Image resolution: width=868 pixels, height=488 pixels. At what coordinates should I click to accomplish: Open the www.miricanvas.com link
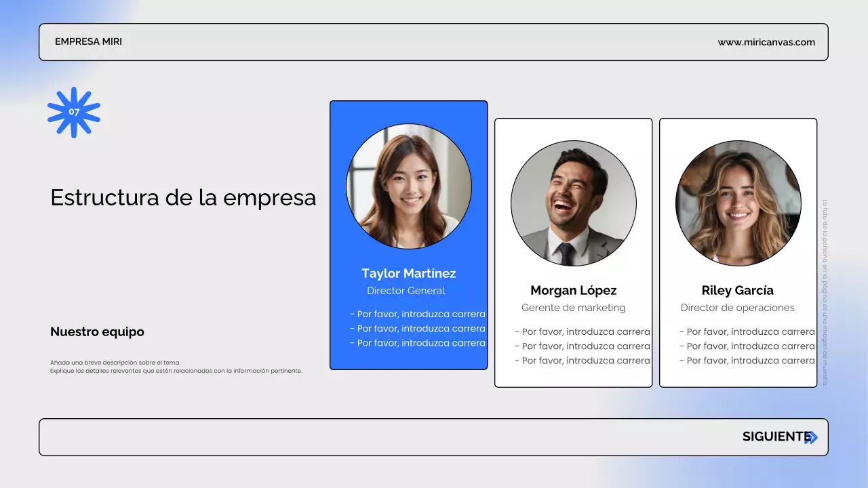click(x=766, y=41)
